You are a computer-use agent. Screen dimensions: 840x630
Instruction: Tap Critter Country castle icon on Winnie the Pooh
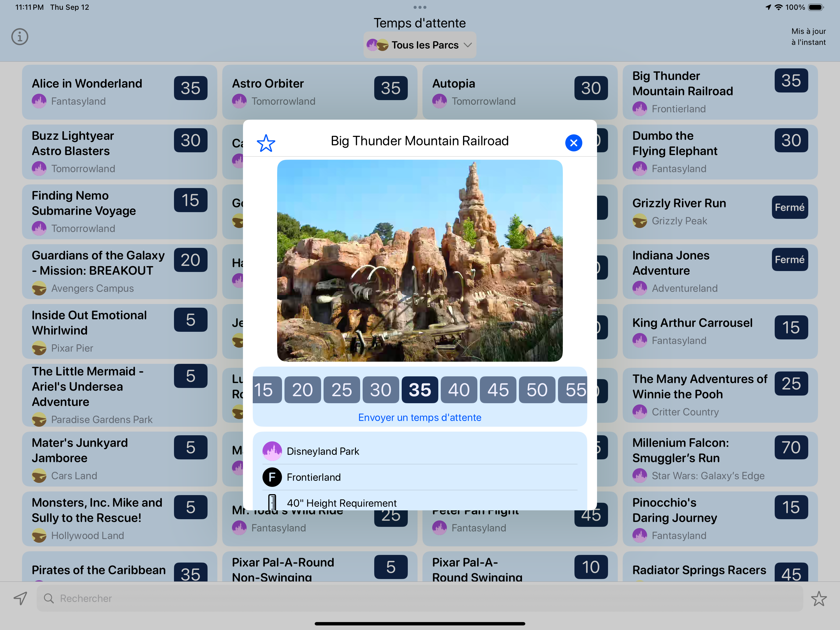[x=639, y=412]
